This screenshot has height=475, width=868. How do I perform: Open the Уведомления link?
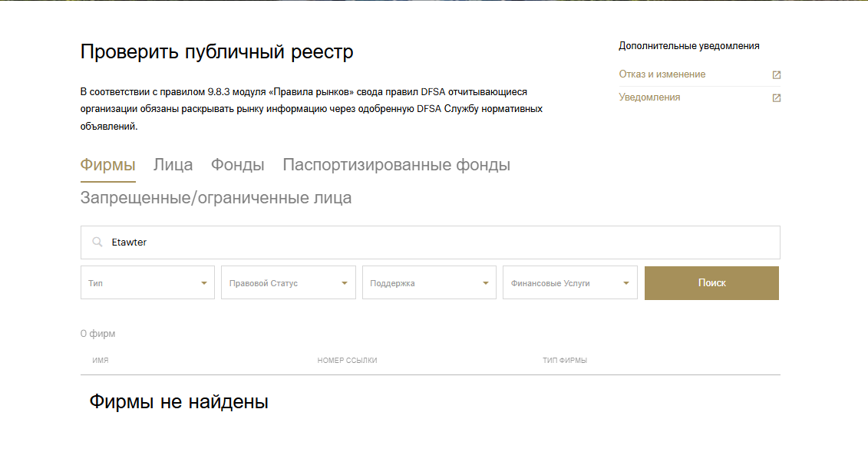(x=649, y=97)
